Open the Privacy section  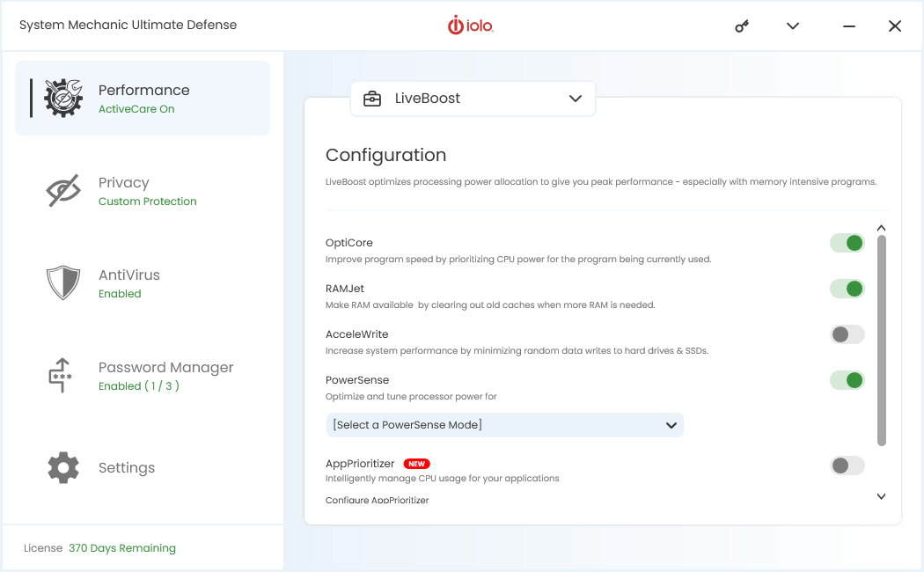(123, 182)
